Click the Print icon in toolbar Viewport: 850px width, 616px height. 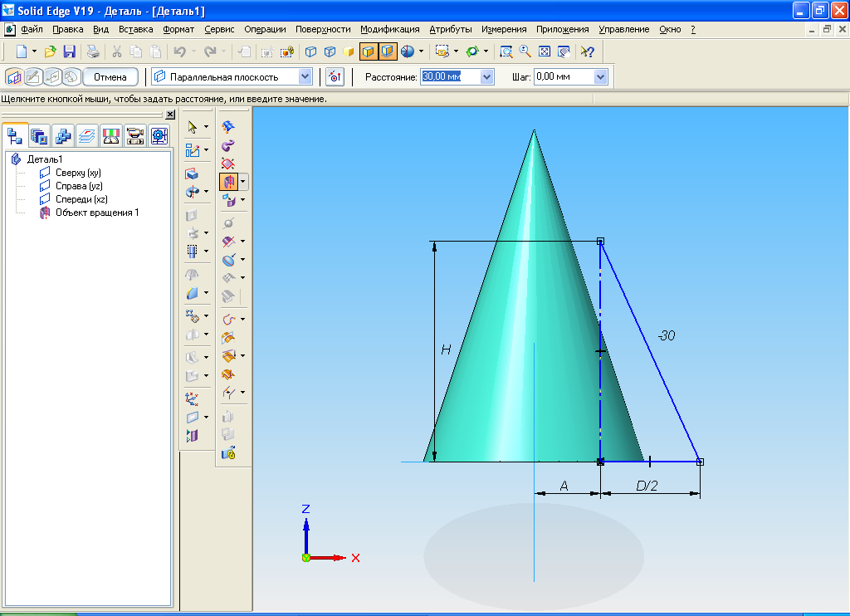pyautogui.click(x=94, y=51)
